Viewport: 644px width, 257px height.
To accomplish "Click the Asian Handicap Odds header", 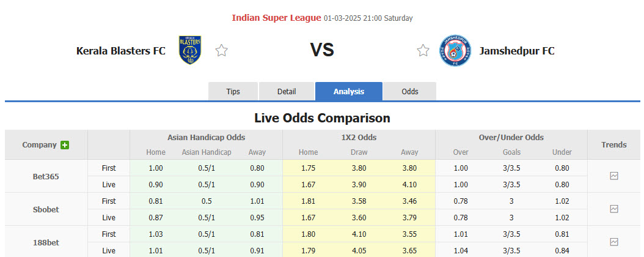I will pyautogui.click(x=206, y=138).
